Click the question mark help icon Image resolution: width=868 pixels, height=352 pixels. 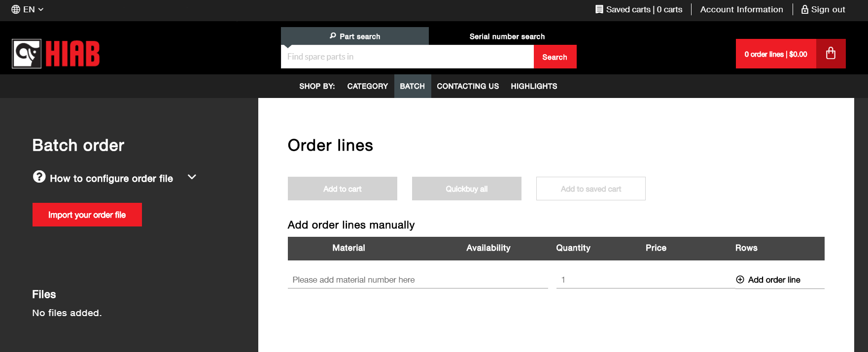[x=39, y=177]
